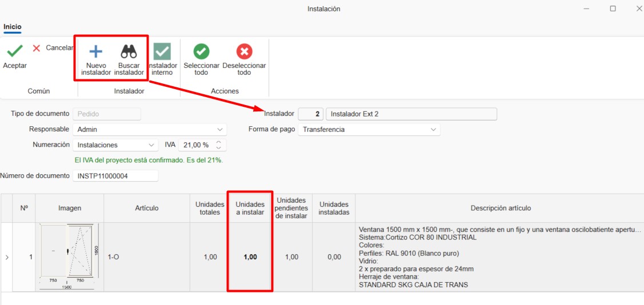Image resolution: width=644 pixels, height=305 pixels.
Task: Maximize the Instalación window
Action: (x=613, y=9)
